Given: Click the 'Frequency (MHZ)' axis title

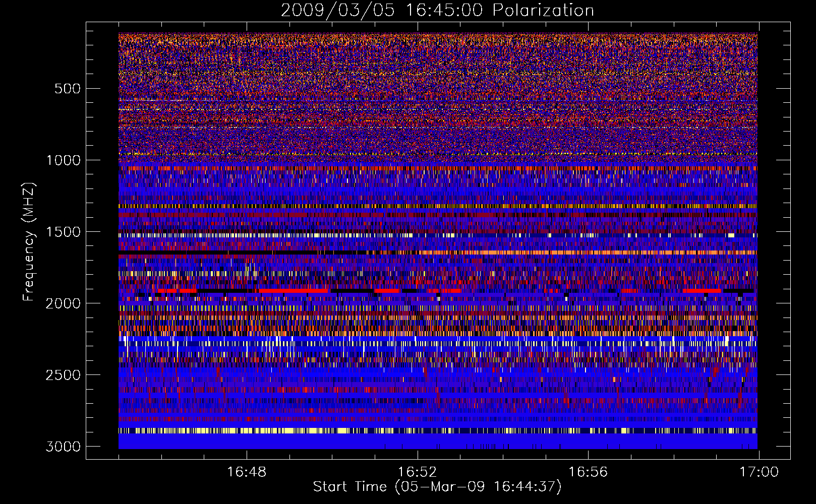Looking at the screenshot, I should [29, 242].
